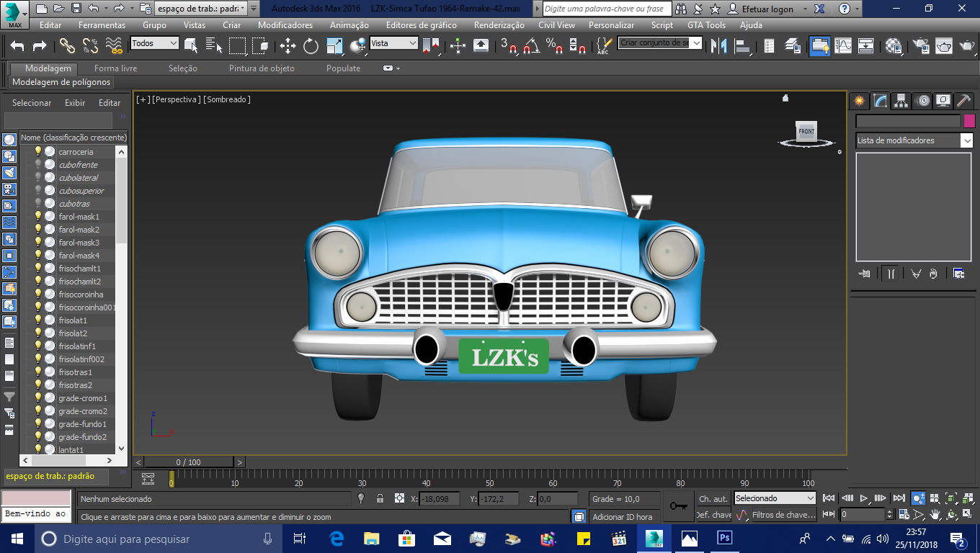Open the Curve Editor icon
Image resolution: width=980 pixels, height=553 pixels.
click(x=843, y=46)
